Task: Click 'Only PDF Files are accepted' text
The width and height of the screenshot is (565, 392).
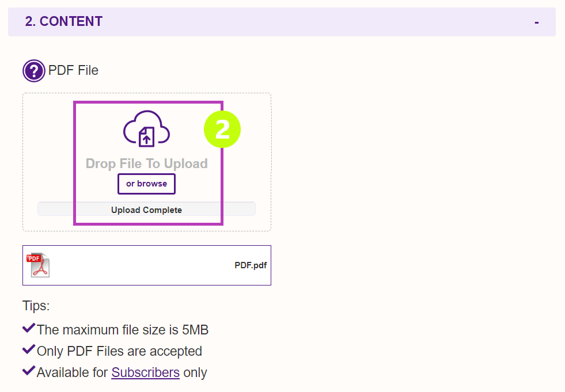Action: click(119, 351)
